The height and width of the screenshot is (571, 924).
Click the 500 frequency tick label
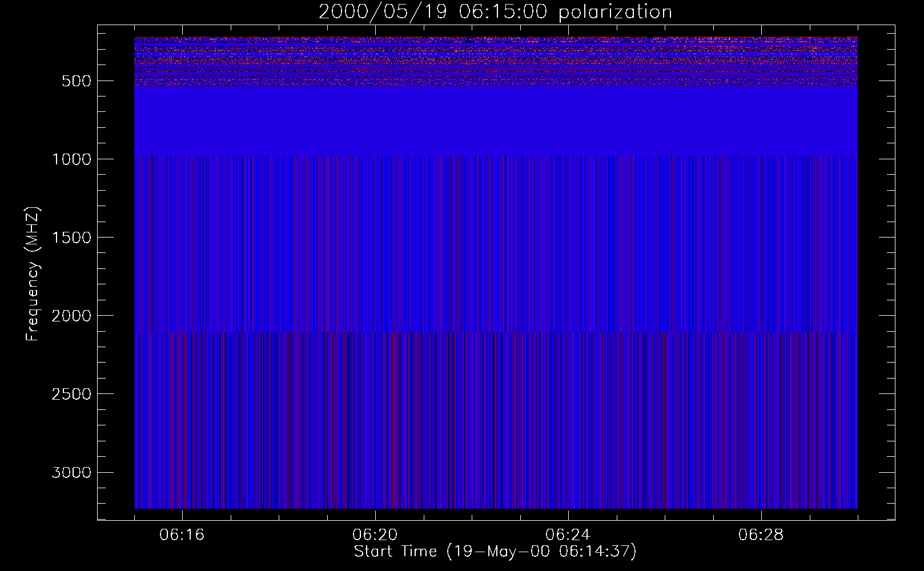point(77,81)
